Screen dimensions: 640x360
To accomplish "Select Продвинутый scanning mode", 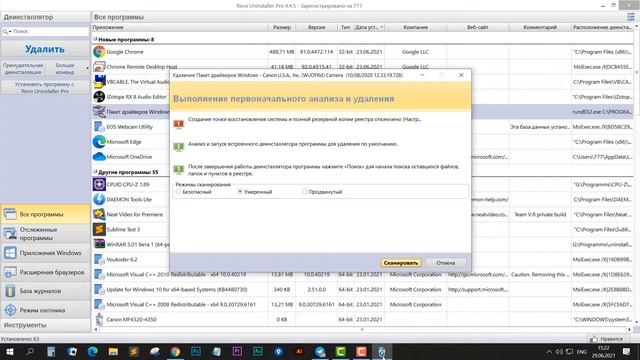I will pyautogui.click(x=304, y=191).
